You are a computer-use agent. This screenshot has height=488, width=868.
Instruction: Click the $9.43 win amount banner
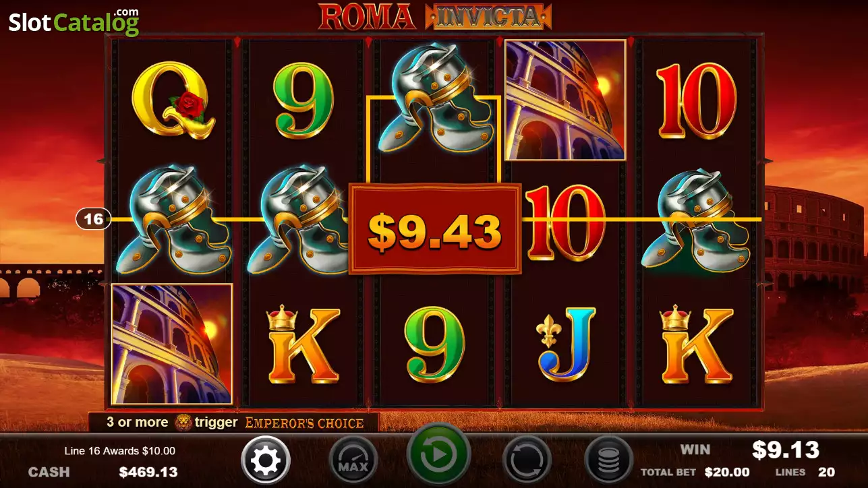click(435, 229)
